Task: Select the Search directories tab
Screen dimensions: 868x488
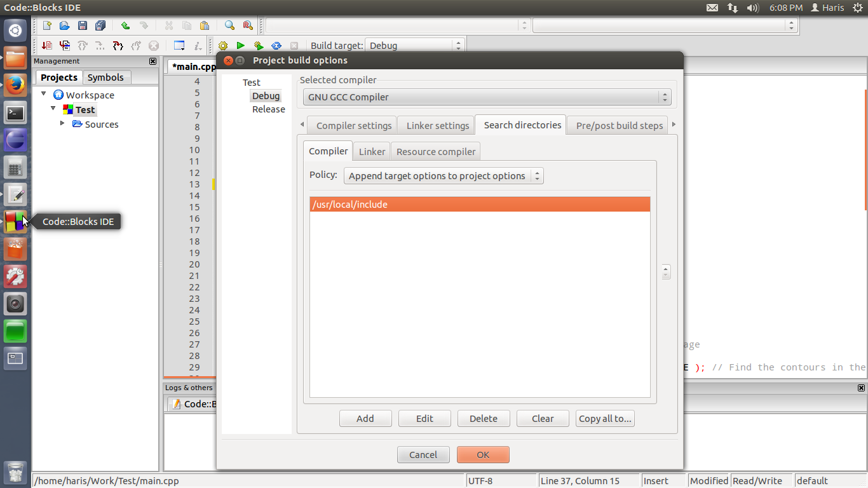Action: tap(522, 125)
